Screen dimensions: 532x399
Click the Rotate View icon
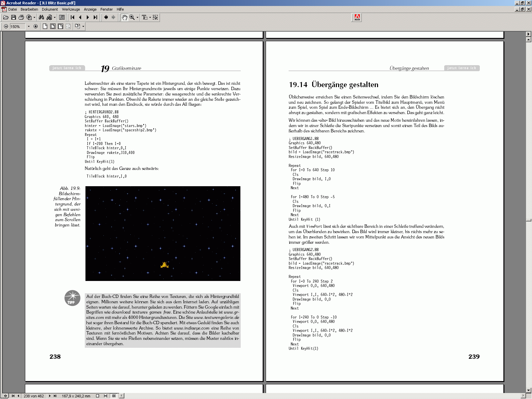(77, 26)
